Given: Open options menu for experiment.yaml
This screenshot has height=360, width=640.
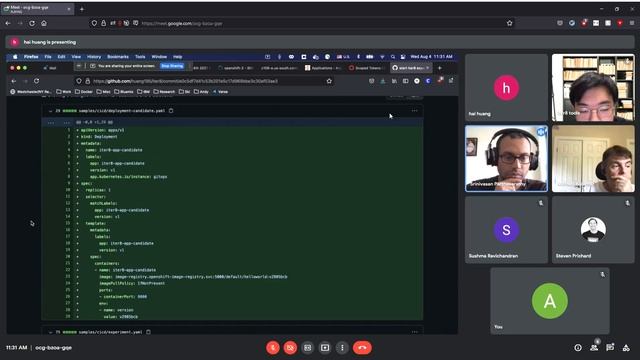Looking at the screenshot, I should pyautogui.click(x=415, y=332).
